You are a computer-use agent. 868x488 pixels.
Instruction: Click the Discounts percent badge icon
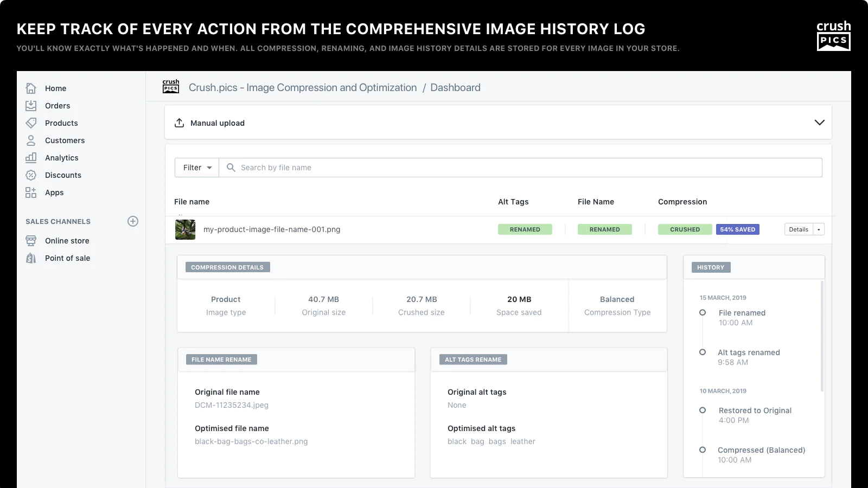(x=31, y=175)
